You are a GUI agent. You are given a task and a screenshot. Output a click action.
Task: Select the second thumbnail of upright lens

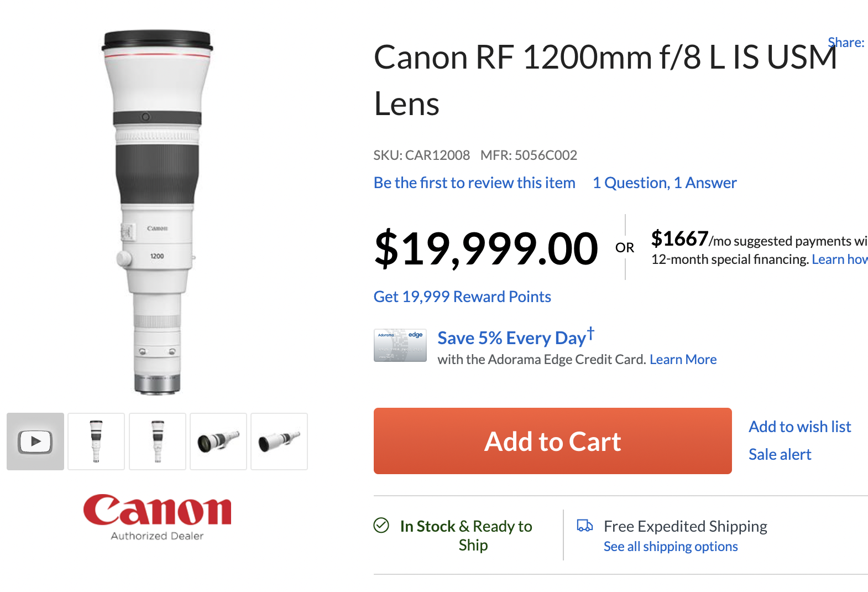point(96,442)
